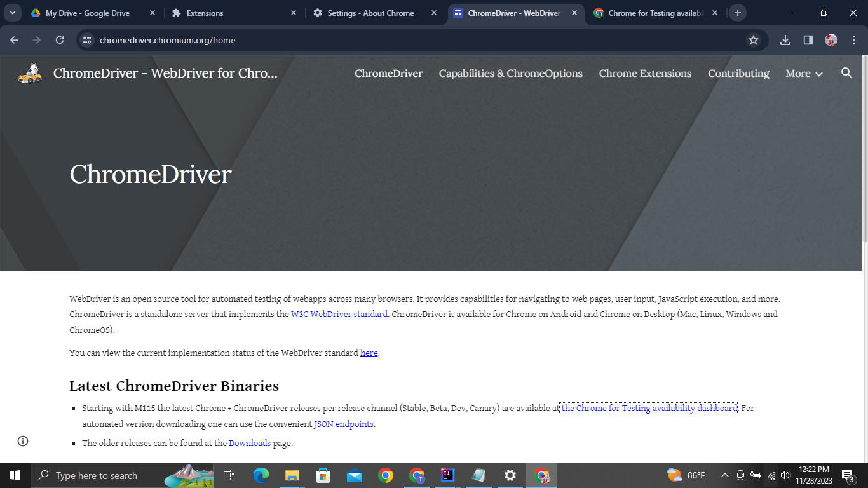Click the battery icon in the system tray
868x488 pixels.
tap(756, 475)
